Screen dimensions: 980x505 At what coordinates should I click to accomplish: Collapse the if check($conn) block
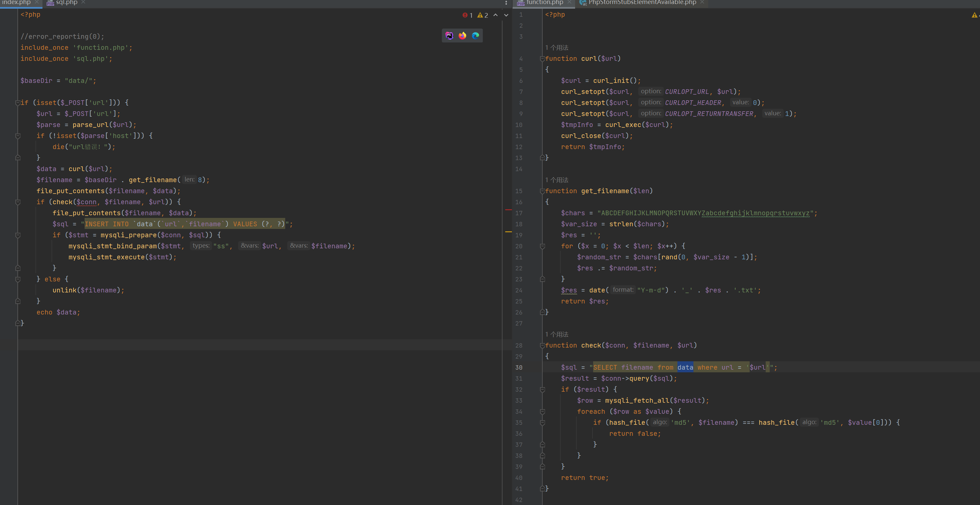point(17,202)
